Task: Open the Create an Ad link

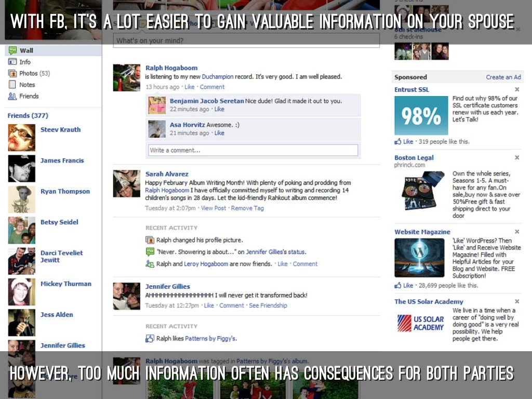Action: coord(503,77)
